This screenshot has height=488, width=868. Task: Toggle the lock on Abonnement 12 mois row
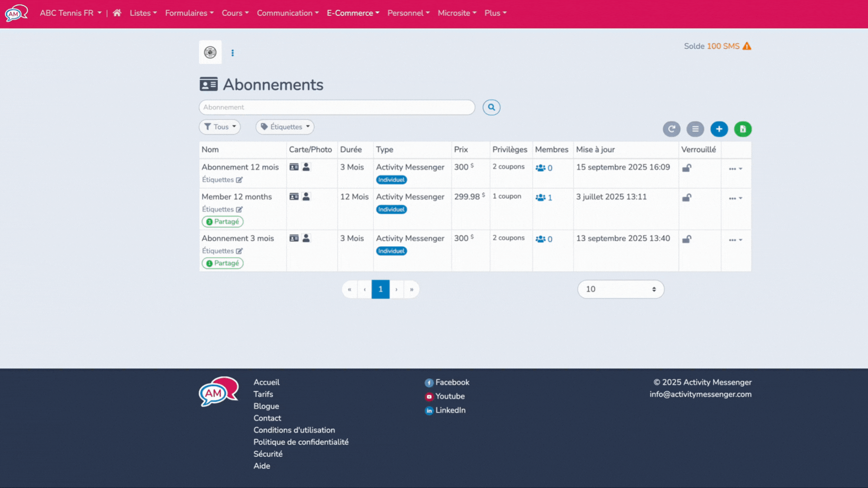pos(687,168)
